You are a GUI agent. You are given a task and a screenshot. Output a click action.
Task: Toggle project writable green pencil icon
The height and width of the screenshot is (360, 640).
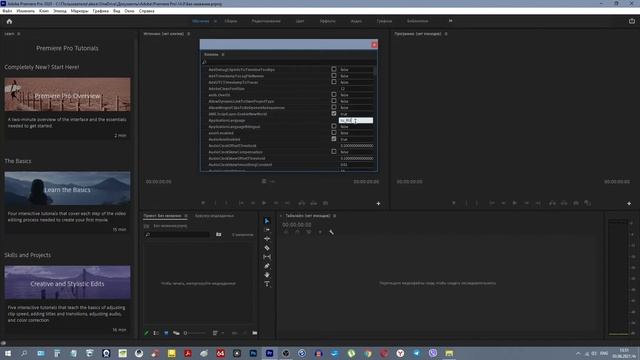coord(147,333)
